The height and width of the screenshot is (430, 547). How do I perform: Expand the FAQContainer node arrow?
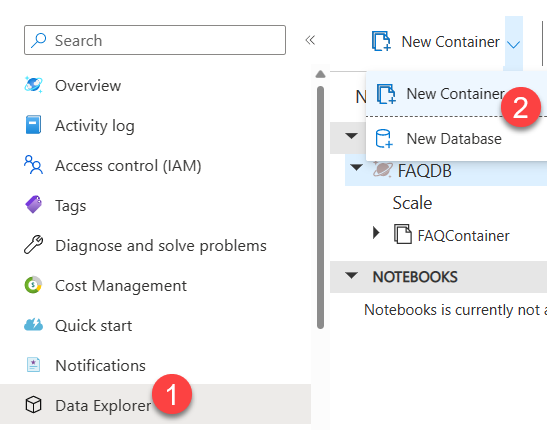[x=376, y=232]
